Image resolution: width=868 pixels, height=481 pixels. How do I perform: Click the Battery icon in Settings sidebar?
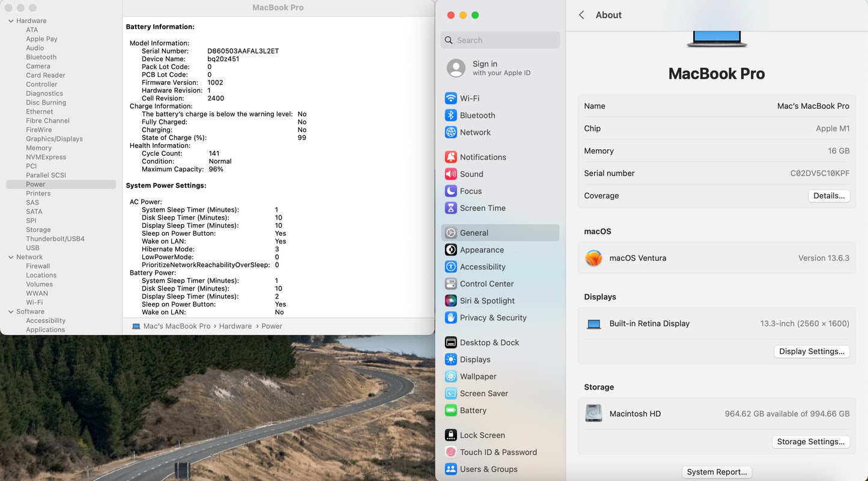(451, 410)
